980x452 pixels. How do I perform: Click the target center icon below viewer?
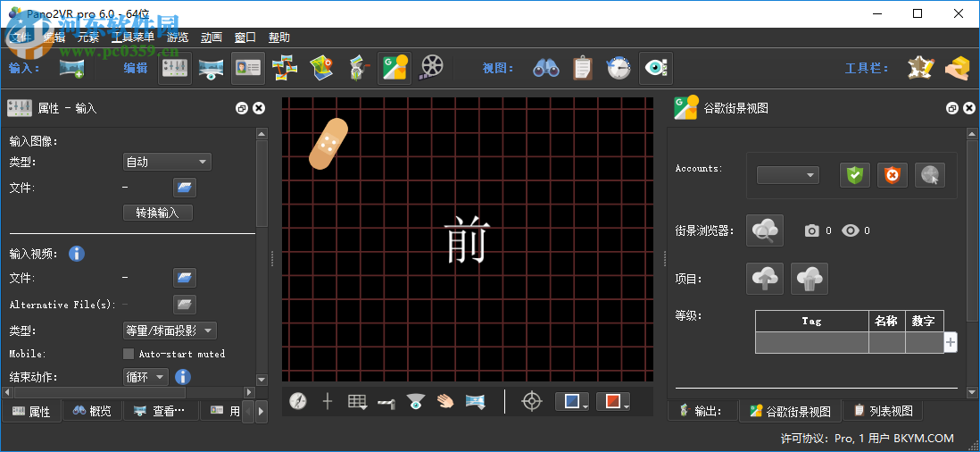click(x=532, y=401)
